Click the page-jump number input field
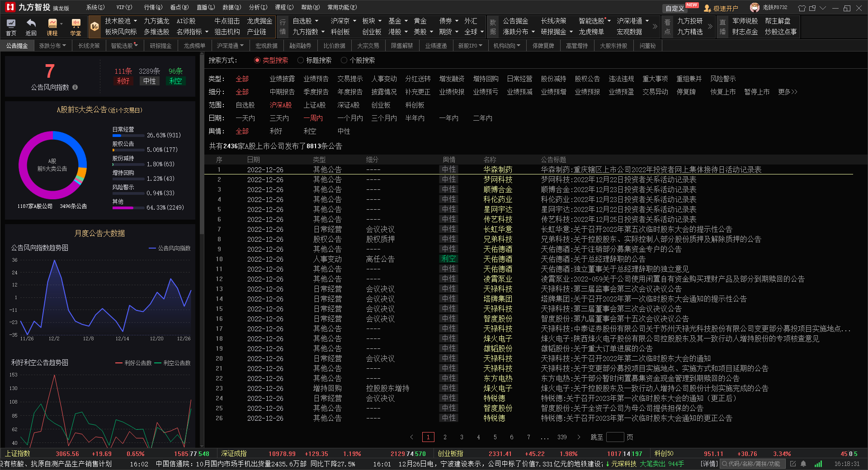The image size is (868, 470). click(615, 437)
